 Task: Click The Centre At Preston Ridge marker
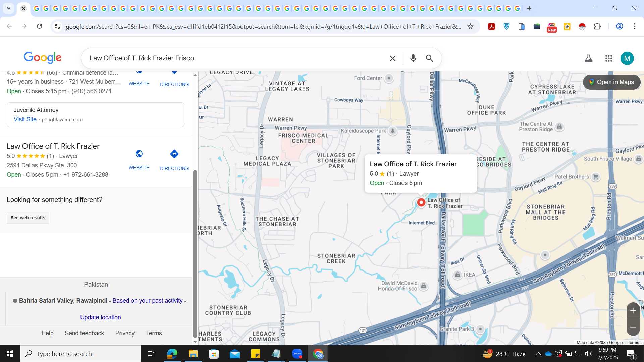coord(559,126)
